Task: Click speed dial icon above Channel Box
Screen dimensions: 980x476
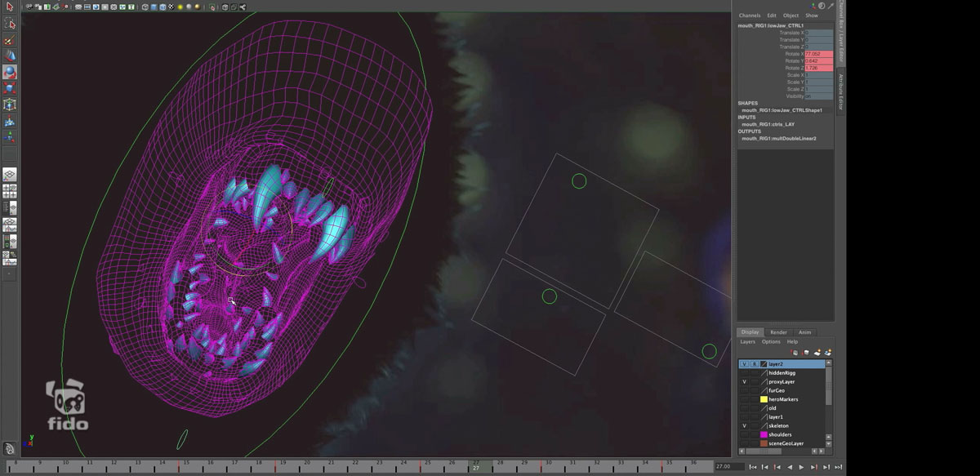Action: pyautogui.click(x=822, y=5)
